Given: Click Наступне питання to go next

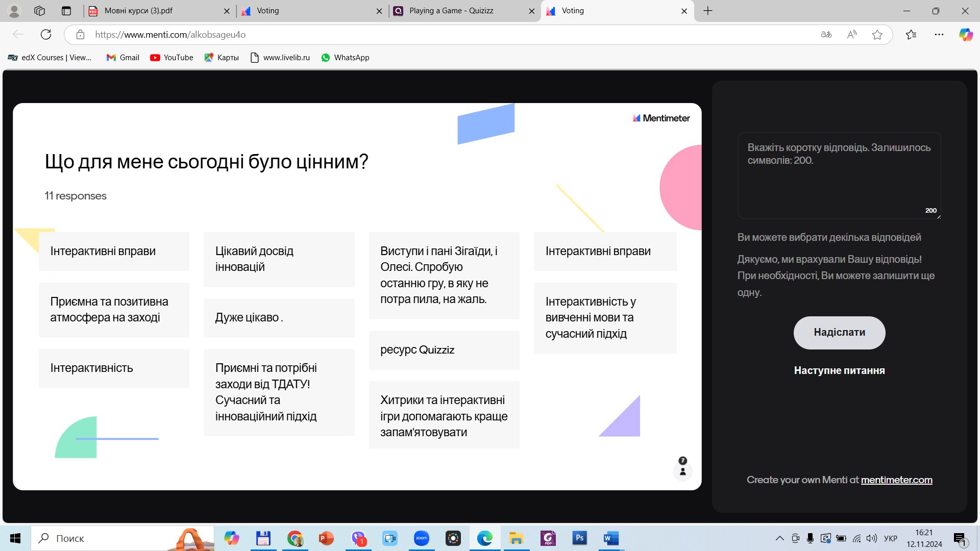Looking at the screenshot, I should click(x=839, y=371).
